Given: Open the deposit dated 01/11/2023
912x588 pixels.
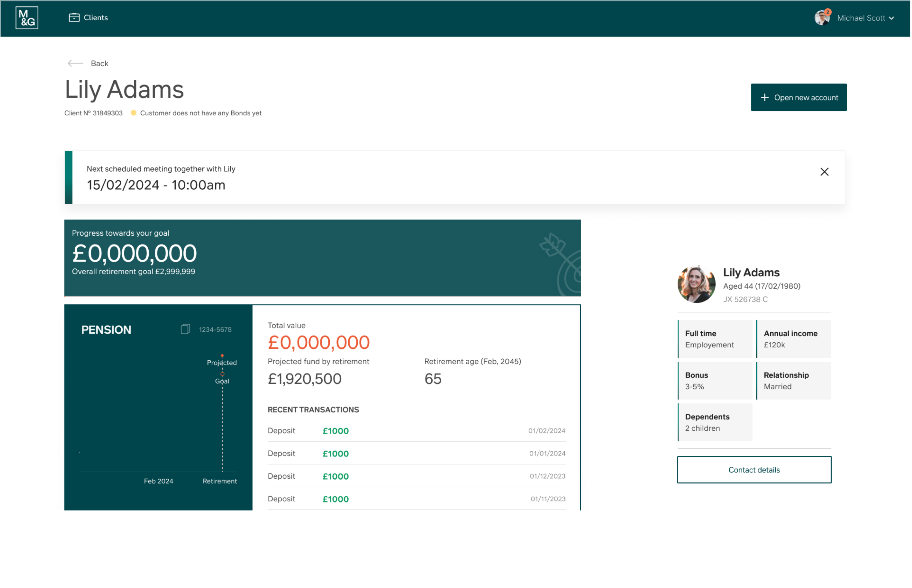Looking at the screenshot, I should click(417, 499).
